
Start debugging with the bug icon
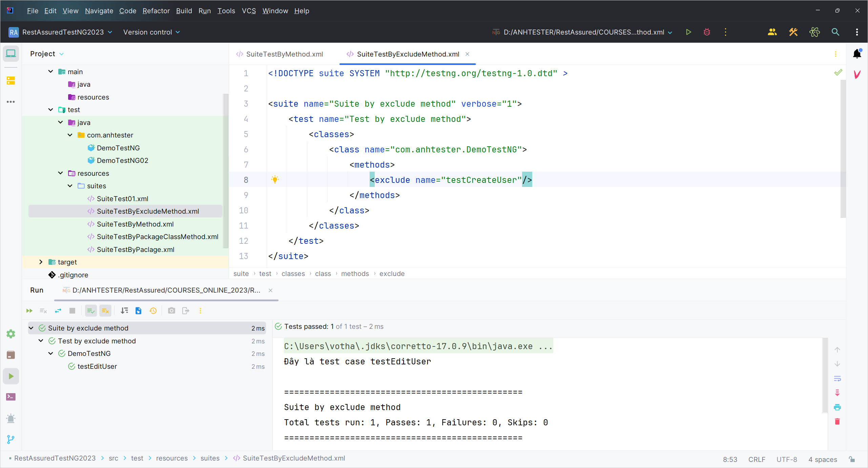click(x=707, y=32)
